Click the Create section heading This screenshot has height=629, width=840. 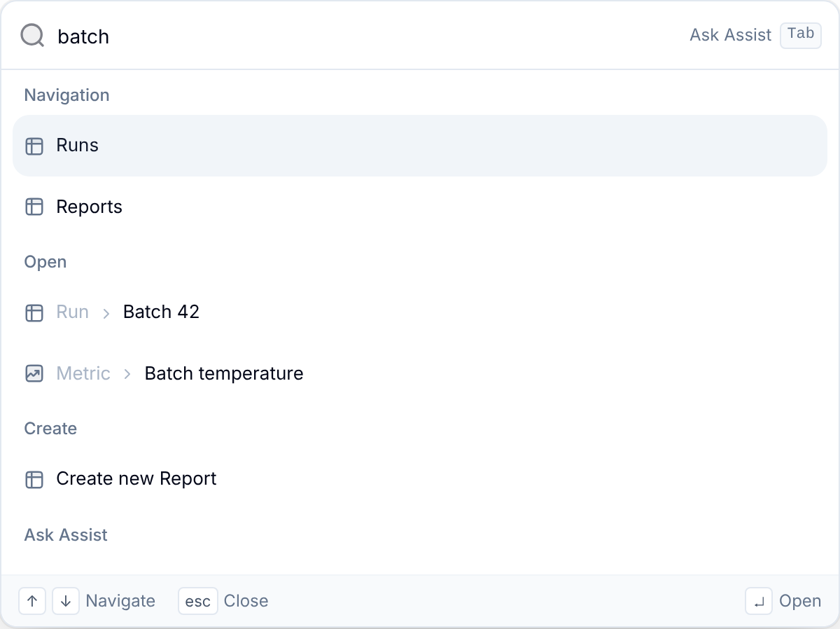[50, 429]
